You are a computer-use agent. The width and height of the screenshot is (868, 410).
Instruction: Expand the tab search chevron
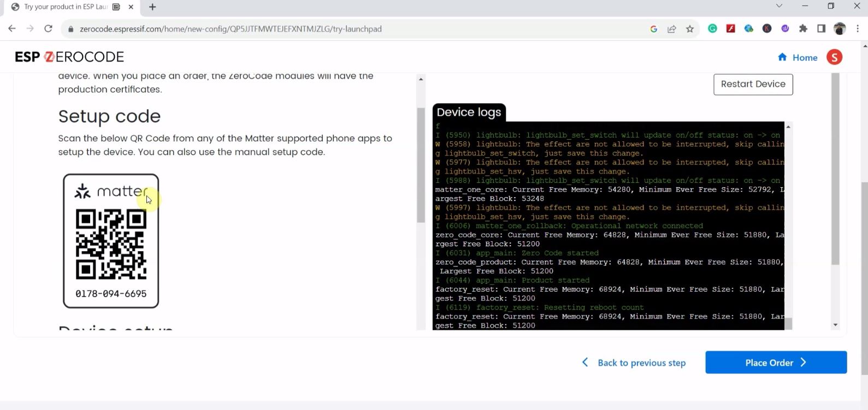[x=779, y=6]
